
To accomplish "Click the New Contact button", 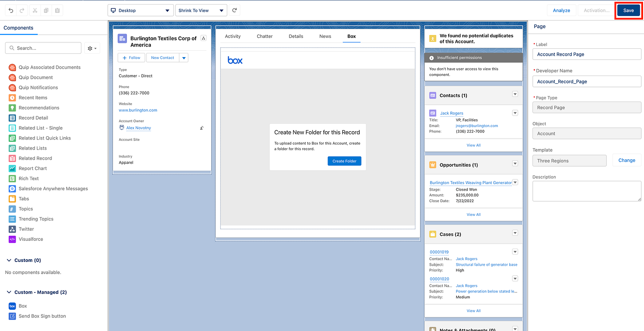I will (162, 58).
